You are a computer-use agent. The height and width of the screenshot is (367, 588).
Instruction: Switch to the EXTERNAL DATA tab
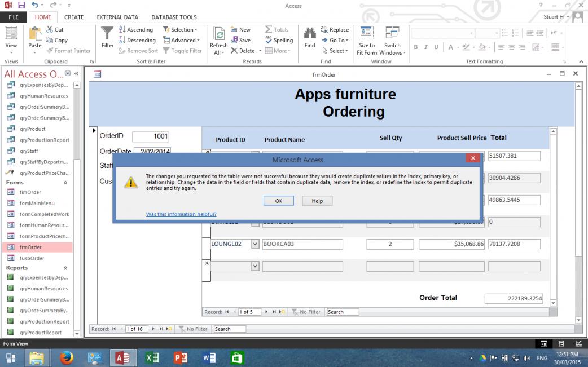(117, 17)
